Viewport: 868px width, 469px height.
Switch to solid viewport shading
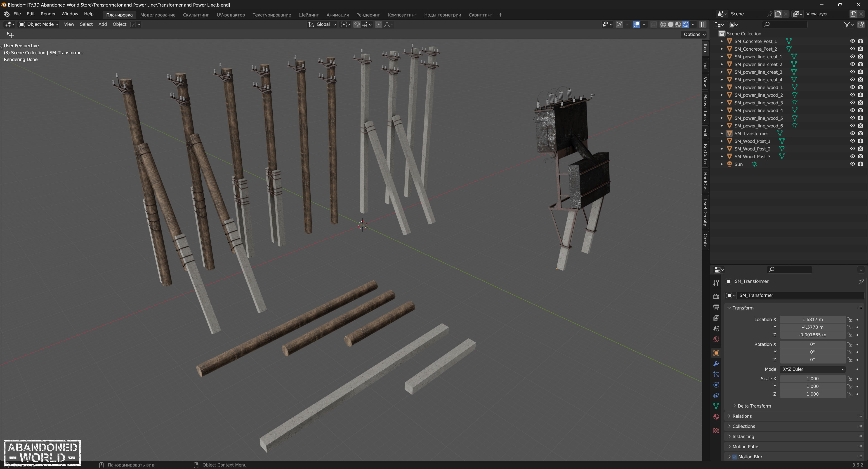[x=670, y=24]
